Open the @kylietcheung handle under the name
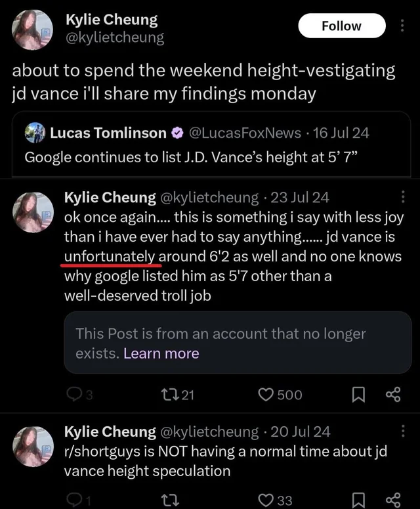 115,37
